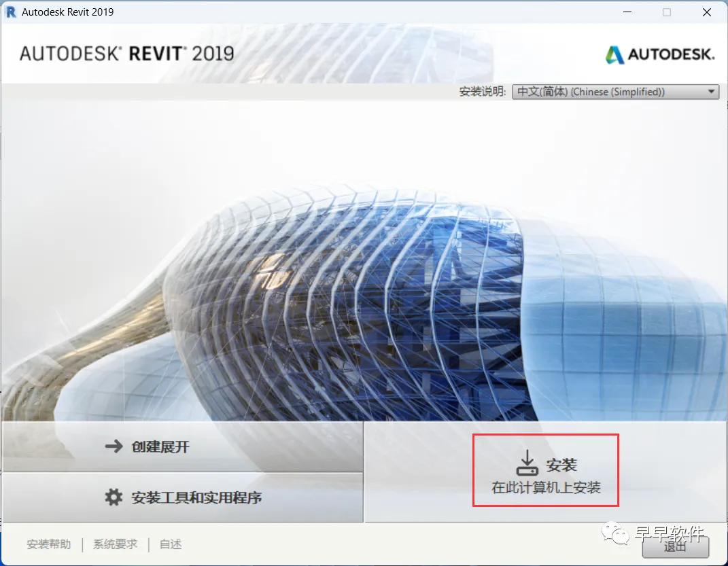Click the 安装说明 label
This screenshot has width=728, height=566.
483,92
